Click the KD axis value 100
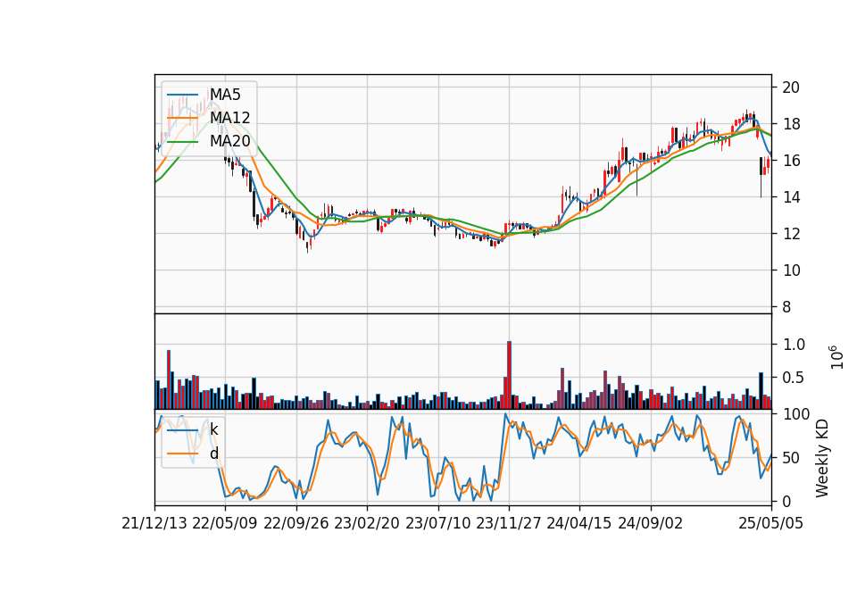Viewport: 857px width, 616px height. [x=796, y=414]
